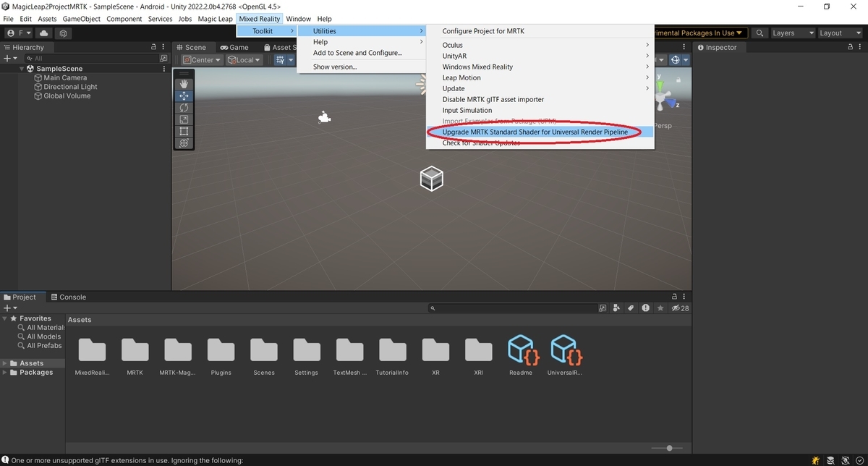This screenshot has height=466, width=868.
Task: Select UniversalR... pipeline asset
Action: tap(565, 356)
